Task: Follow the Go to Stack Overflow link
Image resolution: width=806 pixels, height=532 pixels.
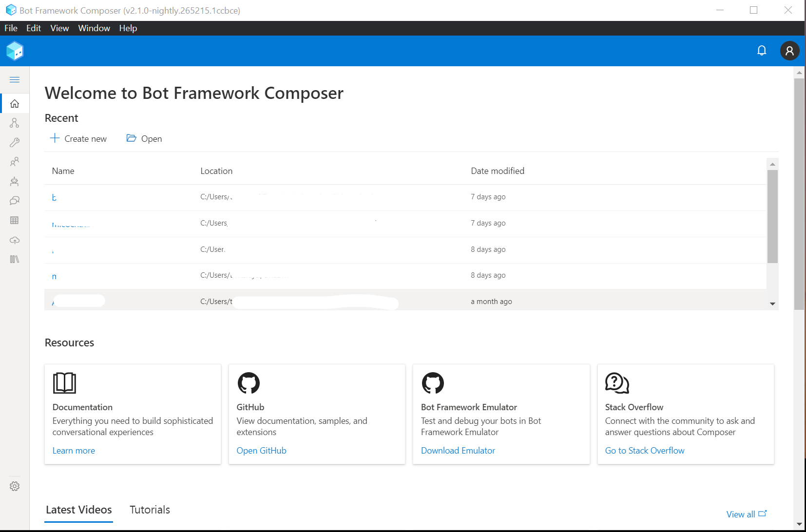Action: [x=645, y=451]
